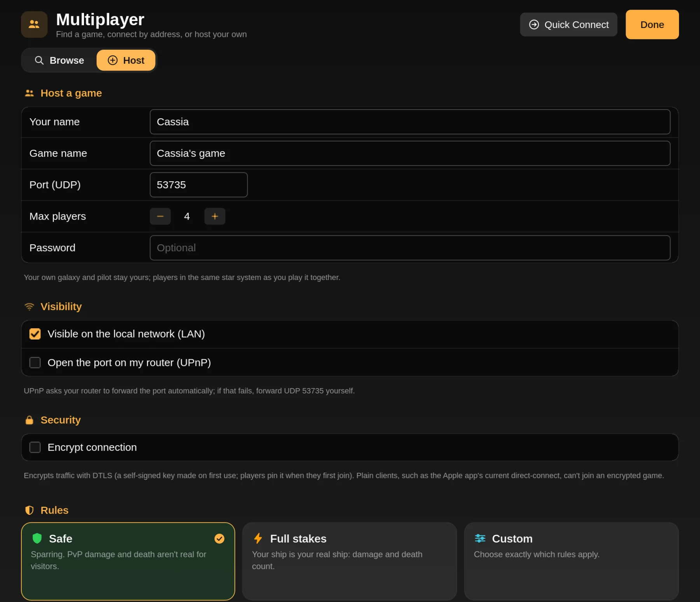Click the Port (UDP) label

[55, 185]
